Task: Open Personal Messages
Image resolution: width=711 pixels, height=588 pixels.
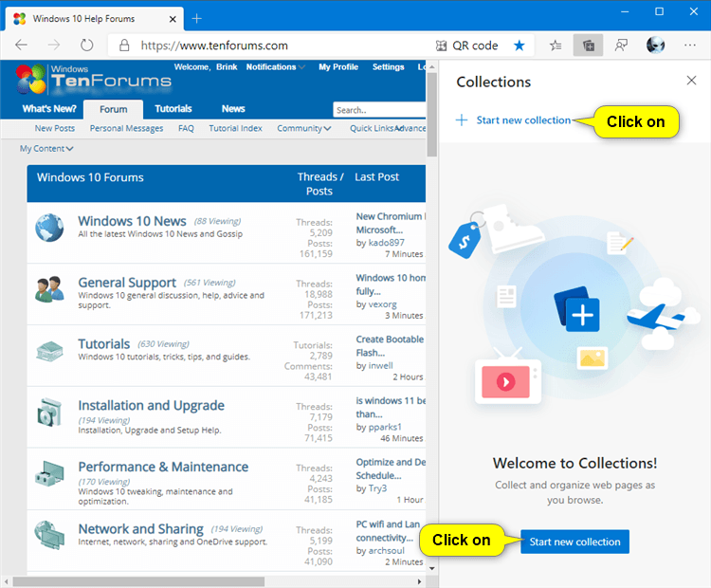Action: (x=126, y=128)
